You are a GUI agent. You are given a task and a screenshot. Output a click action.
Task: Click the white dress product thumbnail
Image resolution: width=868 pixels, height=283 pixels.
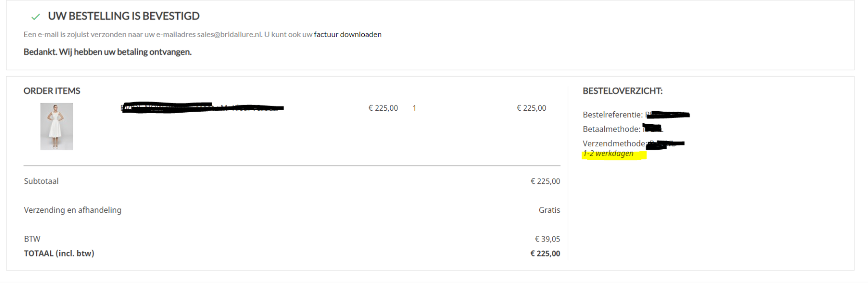click(x=57, y=127)
